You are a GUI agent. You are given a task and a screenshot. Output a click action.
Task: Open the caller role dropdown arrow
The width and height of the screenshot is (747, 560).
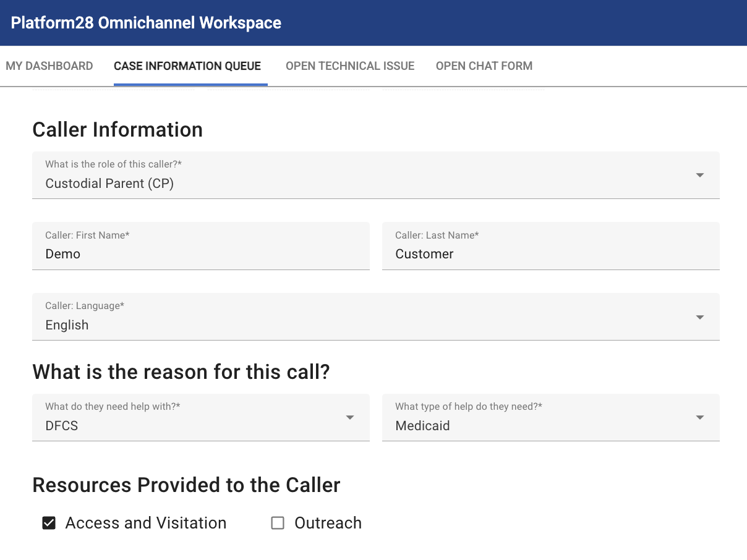point(699,175)
